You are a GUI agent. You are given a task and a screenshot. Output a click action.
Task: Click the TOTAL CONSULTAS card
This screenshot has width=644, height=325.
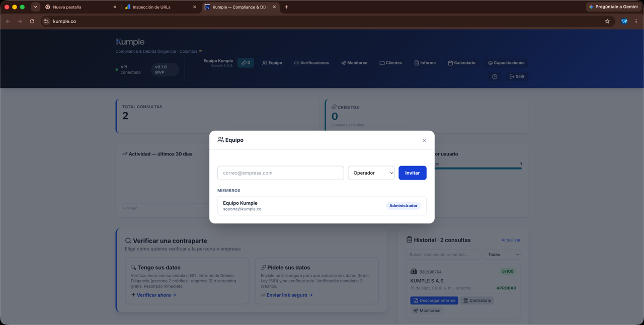[x=217, y=116]
